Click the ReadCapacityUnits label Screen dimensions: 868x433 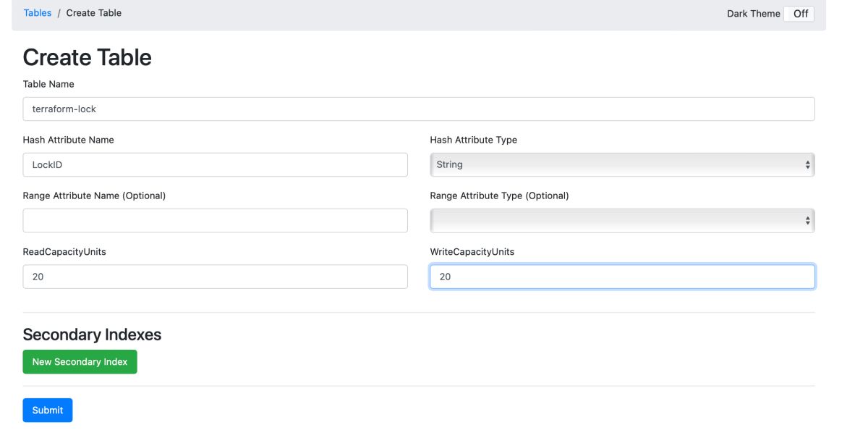click(x=64, y=251)
